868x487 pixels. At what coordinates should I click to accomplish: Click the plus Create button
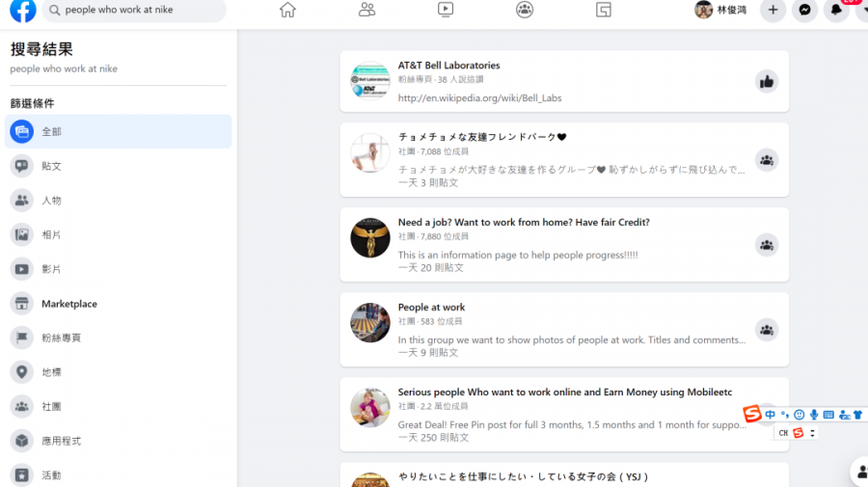click(773, 10)
